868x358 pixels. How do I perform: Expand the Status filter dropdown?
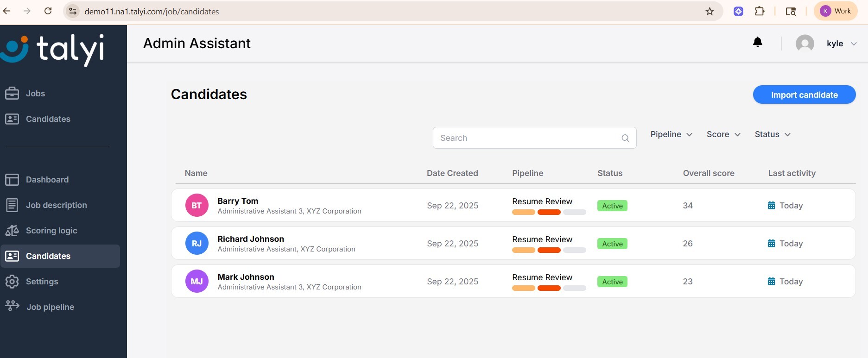pos(773,134)
